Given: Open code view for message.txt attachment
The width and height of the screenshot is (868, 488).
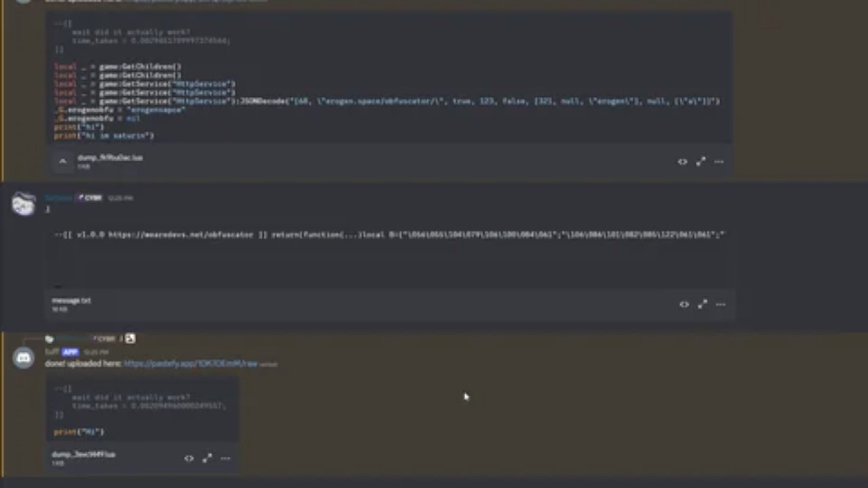Looking at the screenshot, I should click(x=684, y=304).
